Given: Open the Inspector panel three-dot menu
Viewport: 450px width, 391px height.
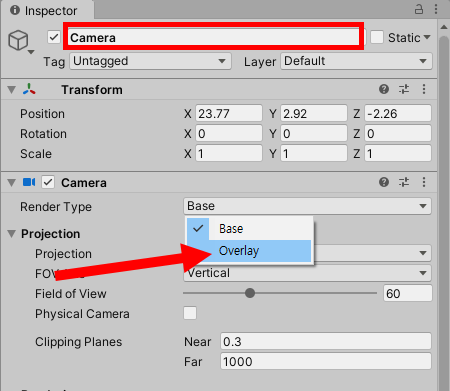Looking at the screenshot, I should click(x=436, y=9).
